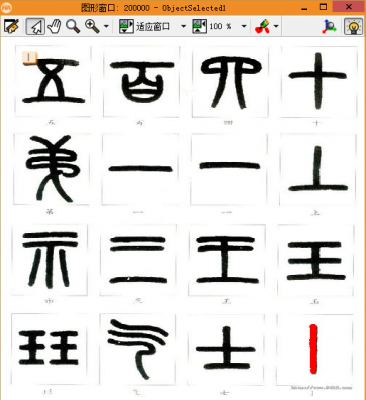This screenshot has width=366, height=400.
Task: Click the clear graphics window icon
Action: tap(11, 26)
